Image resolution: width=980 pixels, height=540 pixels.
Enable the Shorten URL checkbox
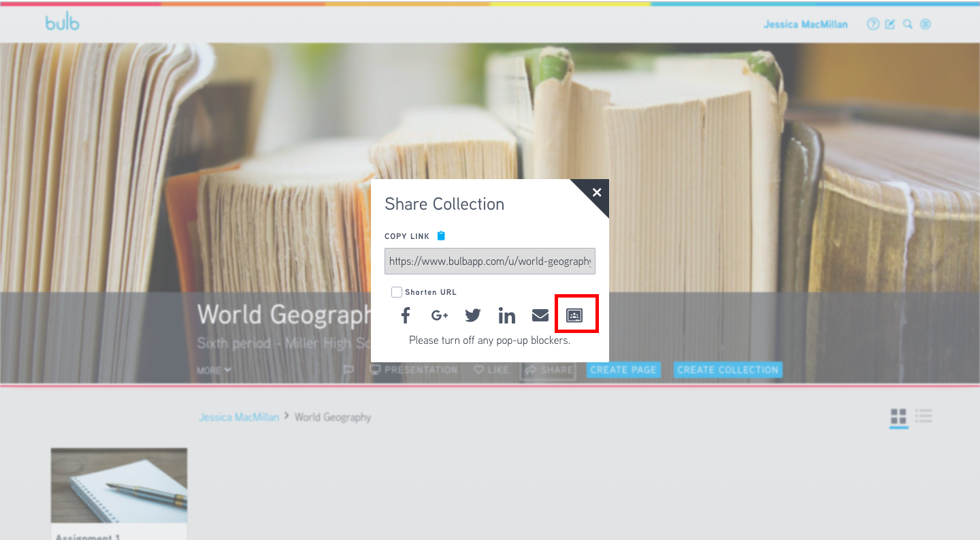[397, 292]
